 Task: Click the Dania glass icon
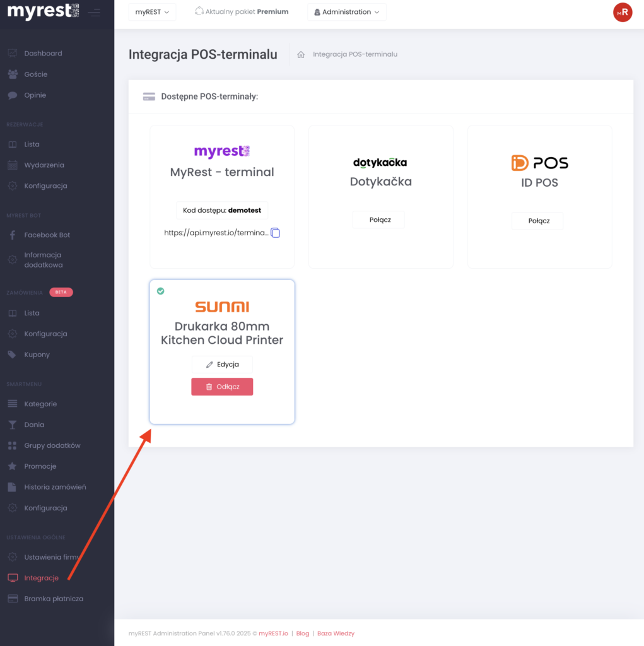point(13,425)
